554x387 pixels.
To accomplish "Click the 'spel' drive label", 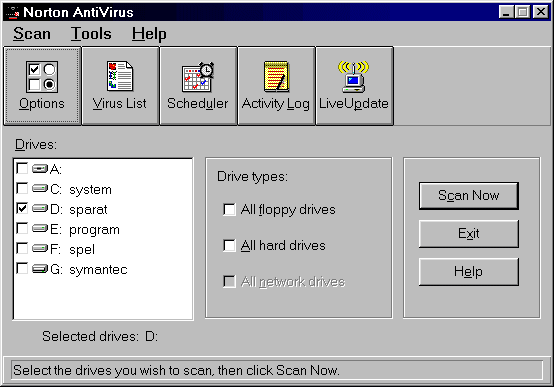I will tap(82, 250).
